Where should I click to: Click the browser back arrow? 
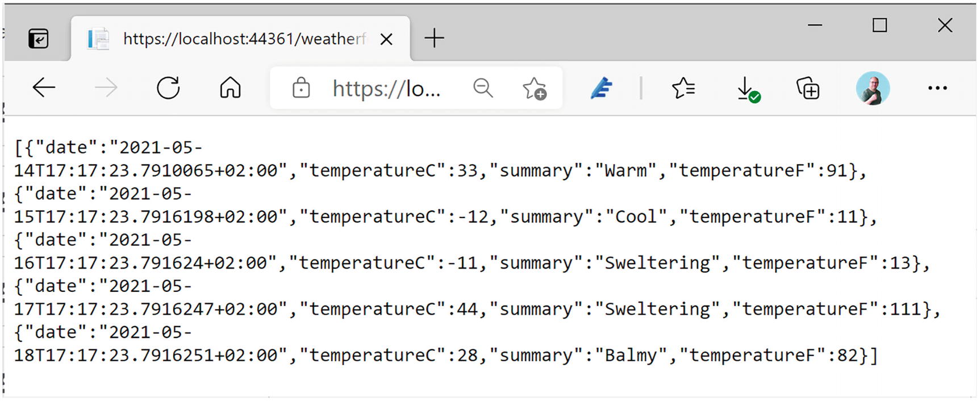44,88
